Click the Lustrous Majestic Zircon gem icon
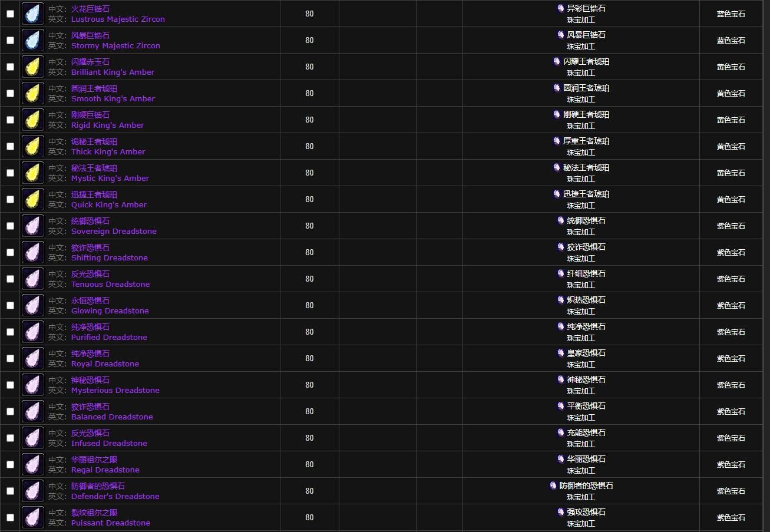Image resolution: width=770 pixels, height=532 pixels. (x=33, y=14)
